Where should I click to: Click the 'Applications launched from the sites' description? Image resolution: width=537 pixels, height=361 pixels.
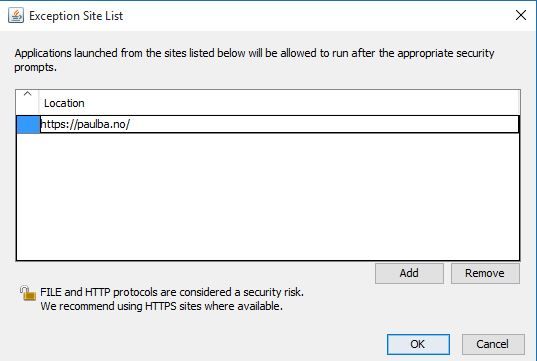[x=254, y=53]
